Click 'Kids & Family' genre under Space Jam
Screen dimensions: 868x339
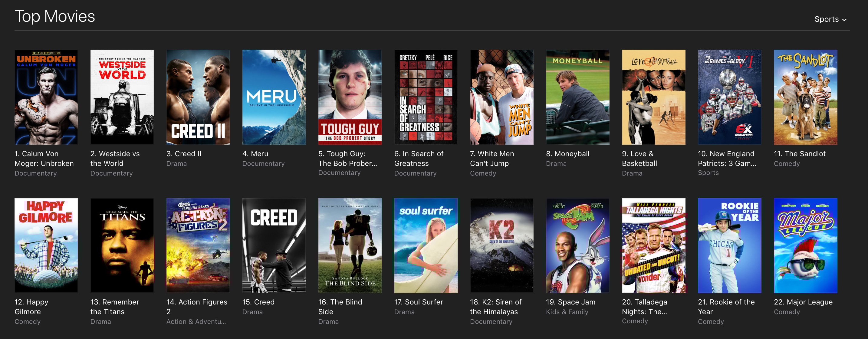567,312
